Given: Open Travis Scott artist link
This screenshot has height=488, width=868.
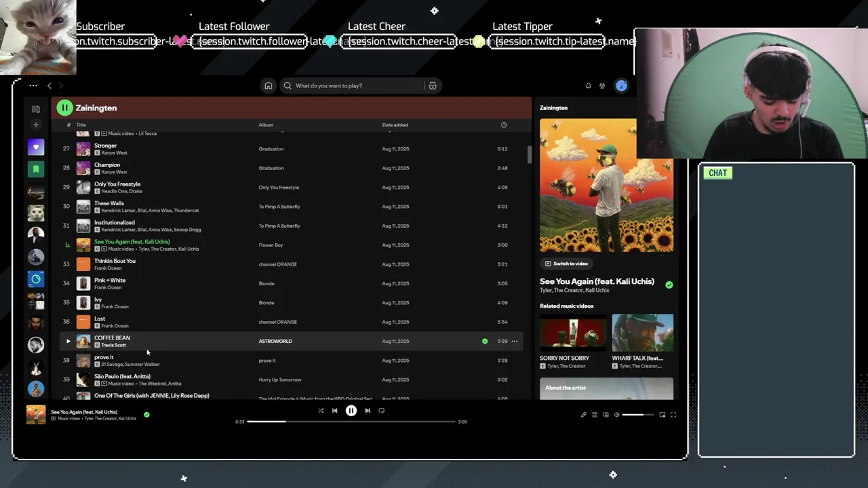Looking at the screenshot, I should click(x=113, y=345).
